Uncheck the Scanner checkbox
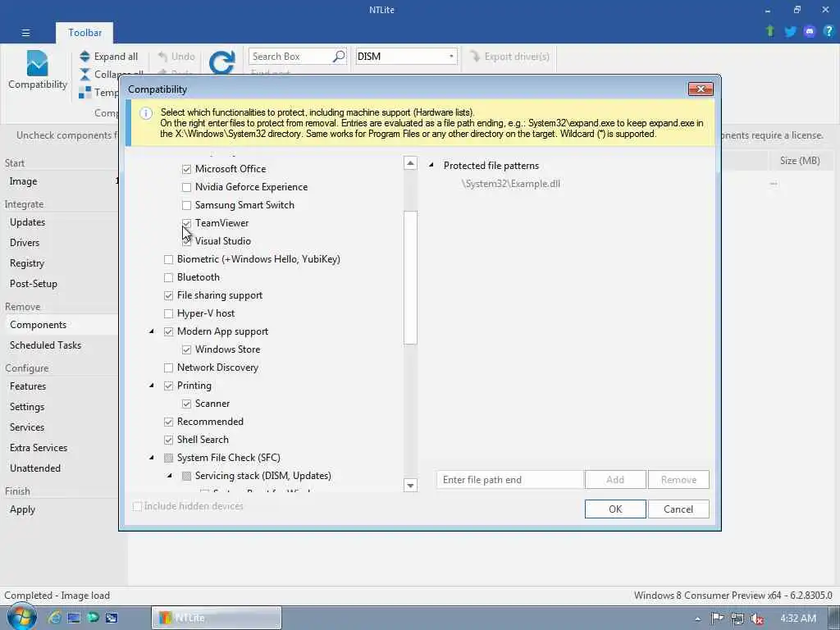The width and height of the screenshot is (840, 630). (x=186, y=404)
